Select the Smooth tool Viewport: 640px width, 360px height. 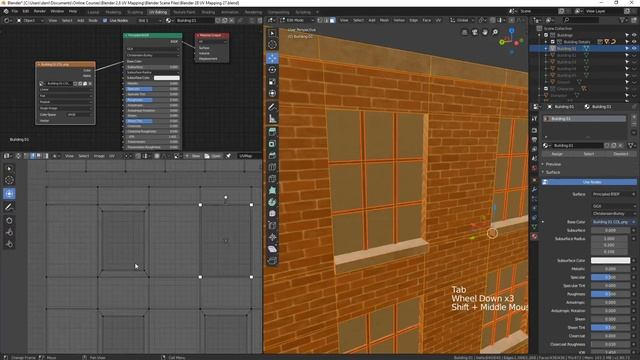tap(272, 214)
